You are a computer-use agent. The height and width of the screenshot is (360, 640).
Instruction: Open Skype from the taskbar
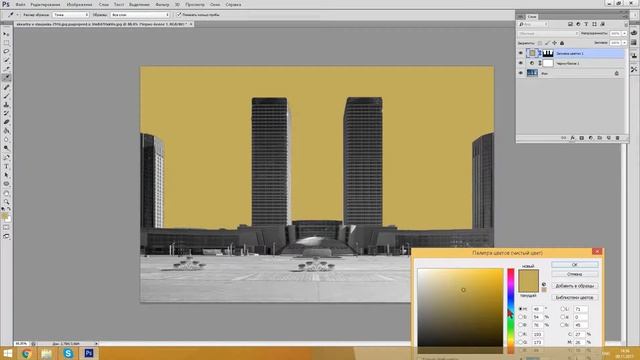pyautogui.click(x=68, y=353)
